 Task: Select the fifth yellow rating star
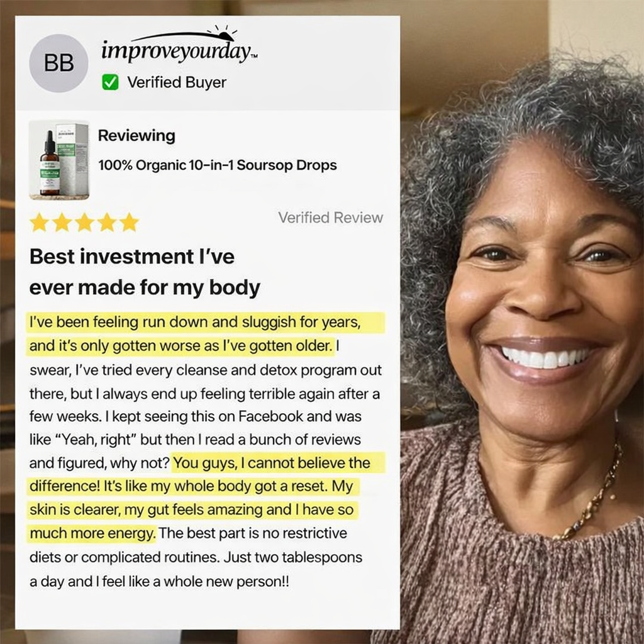pyautogui.click(x=130, y=222)
